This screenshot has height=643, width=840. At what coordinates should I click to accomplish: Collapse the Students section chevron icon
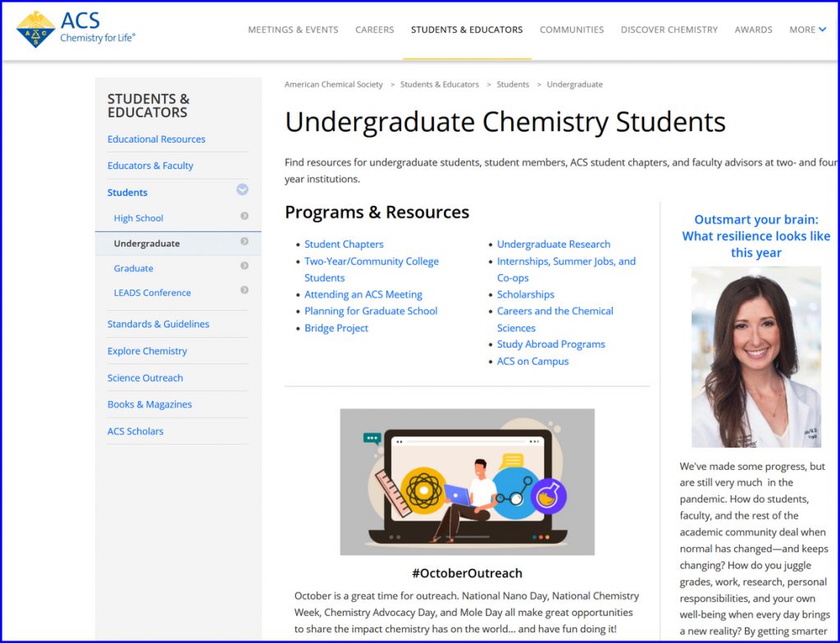(242, 189)
